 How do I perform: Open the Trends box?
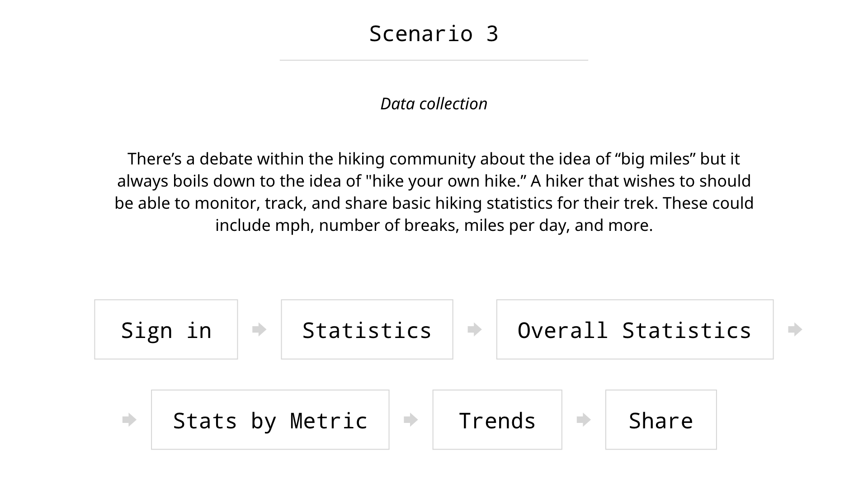[x=497, y=420]
